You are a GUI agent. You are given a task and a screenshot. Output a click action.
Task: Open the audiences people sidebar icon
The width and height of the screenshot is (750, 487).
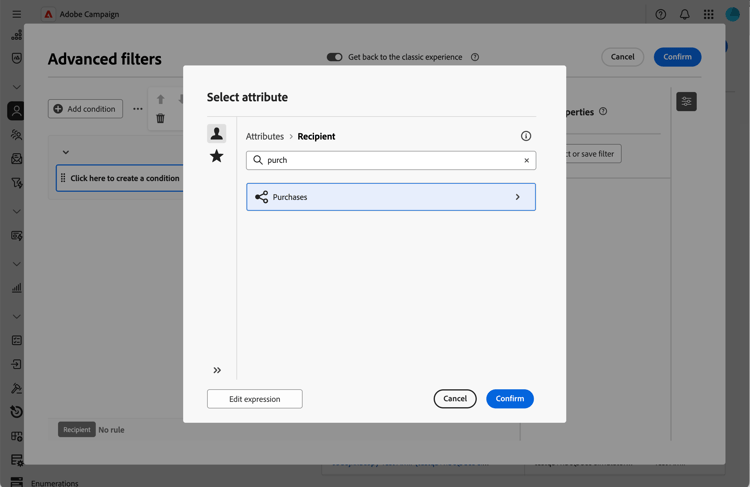[17, 135]
